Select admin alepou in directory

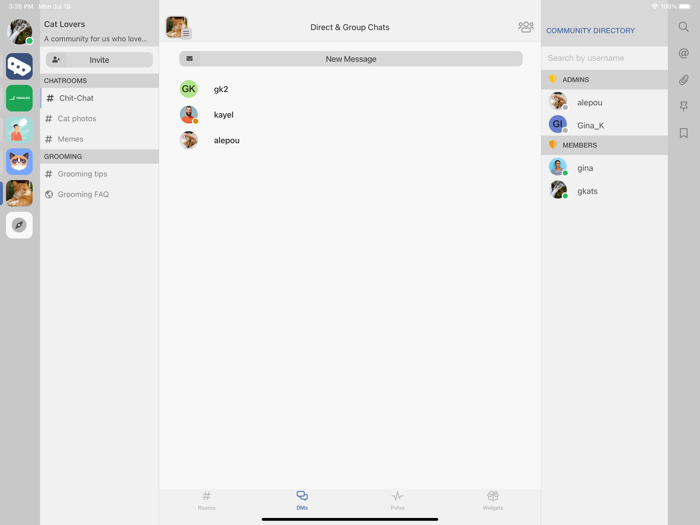coord(604,102)
